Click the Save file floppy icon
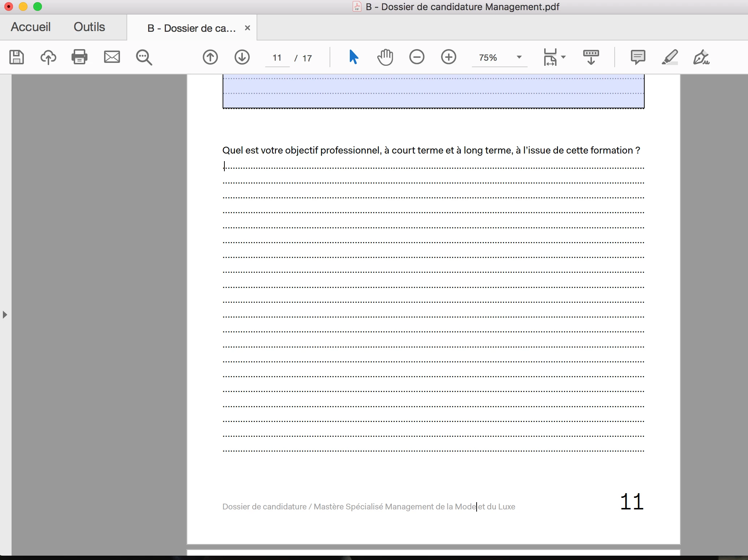The image size is (748, 560). [17, 57]
